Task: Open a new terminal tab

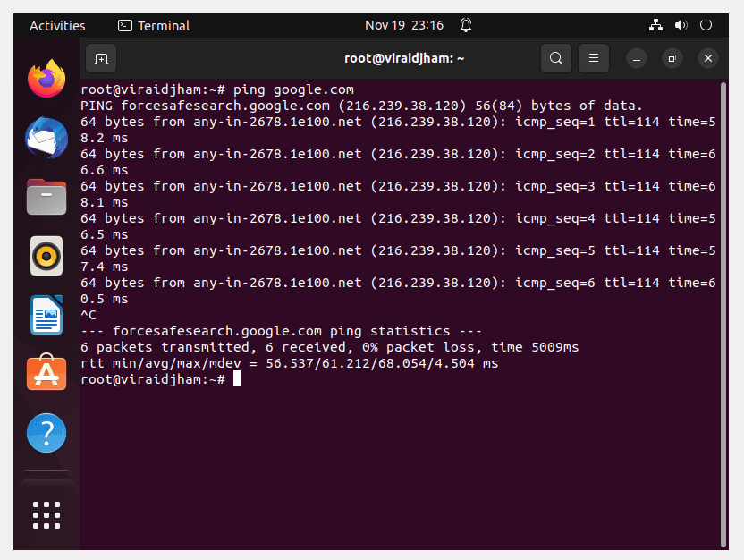Action: (101, 58)
